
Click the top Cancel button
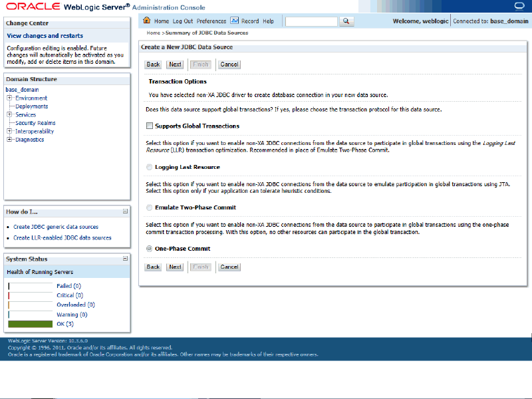tap(229, 65)
